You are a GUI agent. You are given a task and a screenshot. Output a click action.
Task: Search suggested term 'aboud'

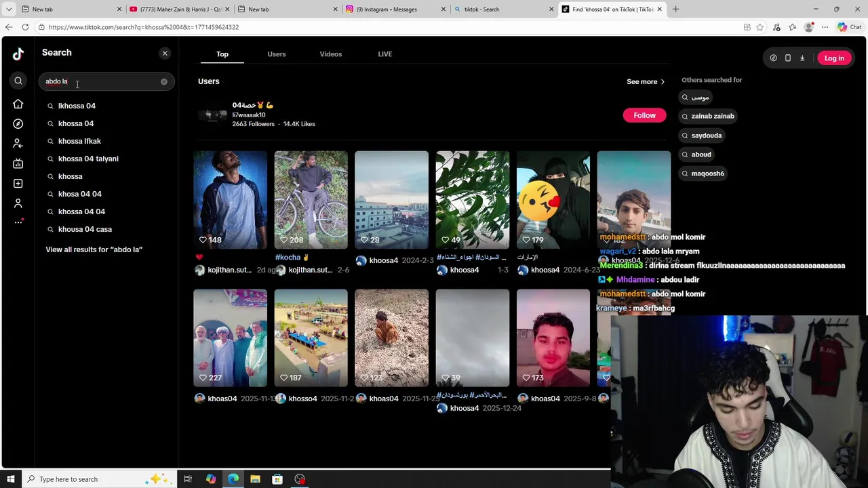(x=696, y=155)
